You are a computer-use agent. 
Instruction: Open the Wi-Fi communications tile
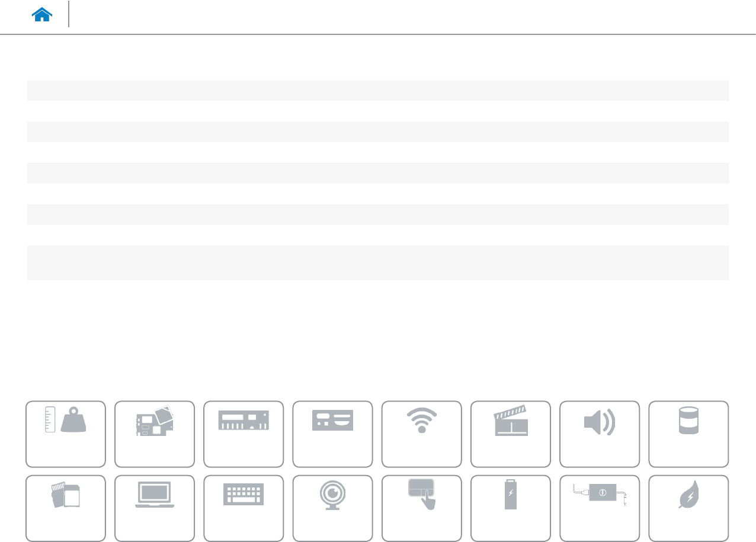[x=421, y=434]
